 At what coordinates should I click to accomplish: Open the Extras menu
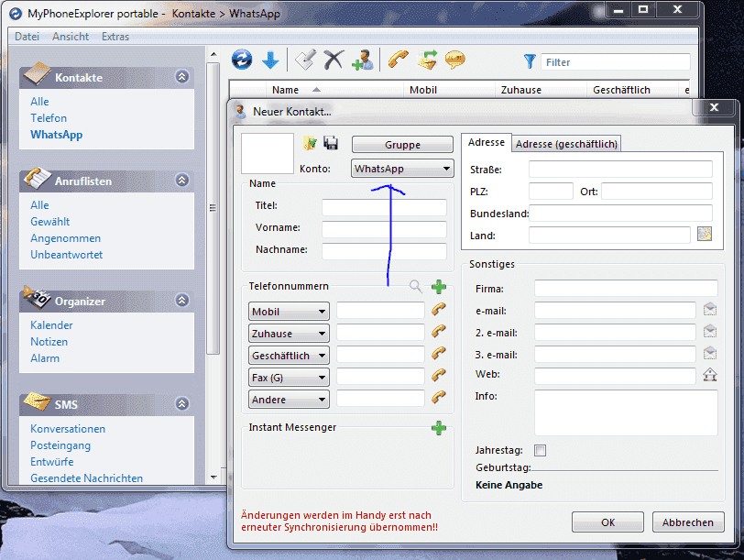[x=115, y=37]
